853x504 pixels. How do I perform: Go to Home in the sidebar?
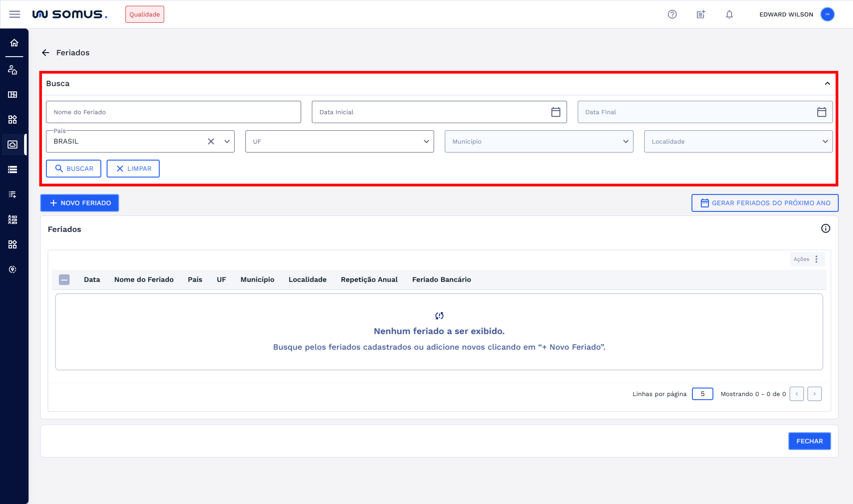(14, 43)
